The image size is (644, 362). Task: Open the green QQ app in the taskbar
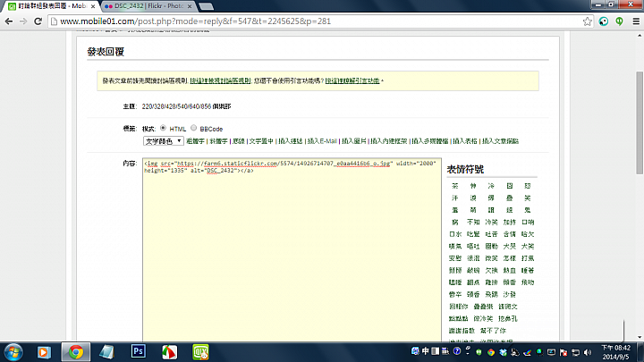point(201,352)
